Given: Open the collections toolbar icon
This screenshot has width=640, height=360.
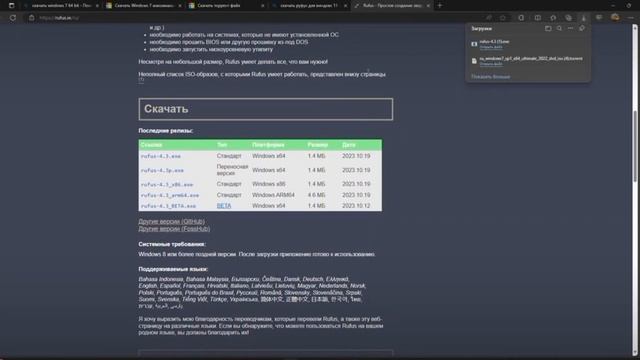Looking at the screenshot, I should (x=568, y=18).
